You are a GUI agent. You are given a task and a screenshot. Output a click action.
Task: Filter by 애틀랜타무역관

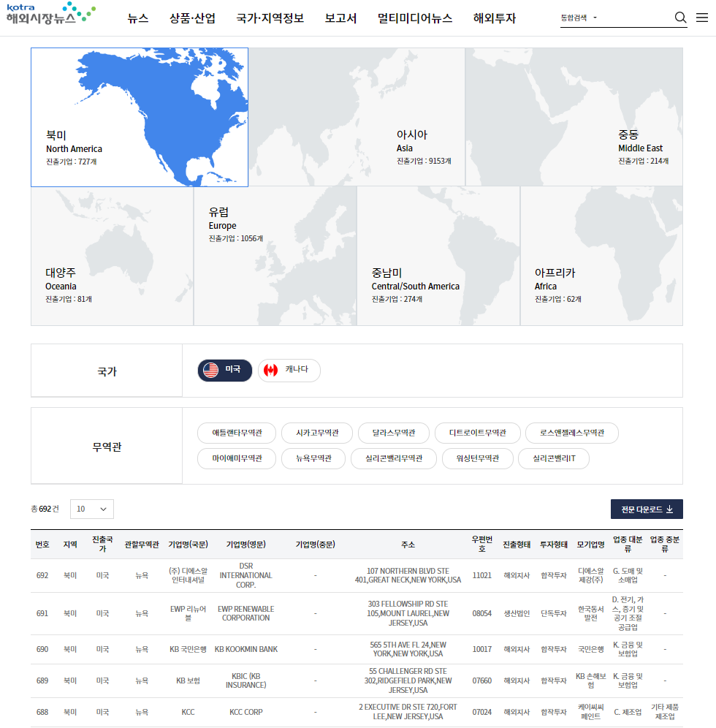(237, 433)
